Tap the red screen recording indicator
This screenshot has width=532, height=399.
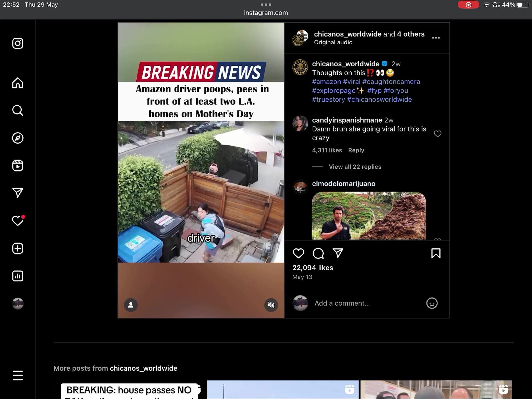click(468, 5)
